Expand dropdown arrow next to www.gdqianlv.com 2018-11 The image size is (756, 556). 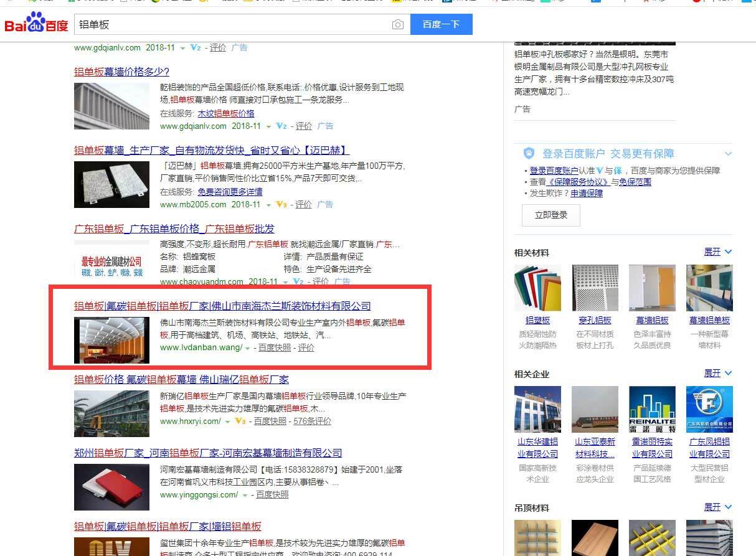268,126
